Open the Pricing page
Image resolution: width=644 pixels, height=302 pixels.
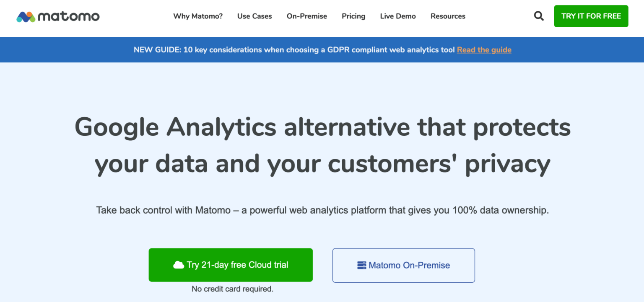pos(353,16)
